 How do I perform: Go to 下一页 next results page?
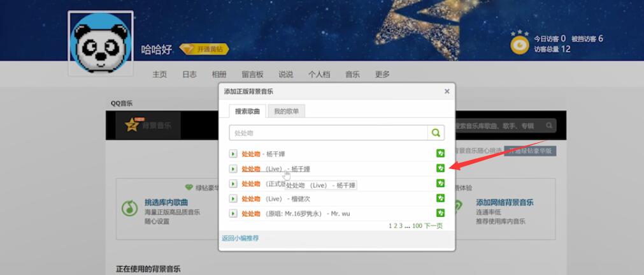click(433, 226)
